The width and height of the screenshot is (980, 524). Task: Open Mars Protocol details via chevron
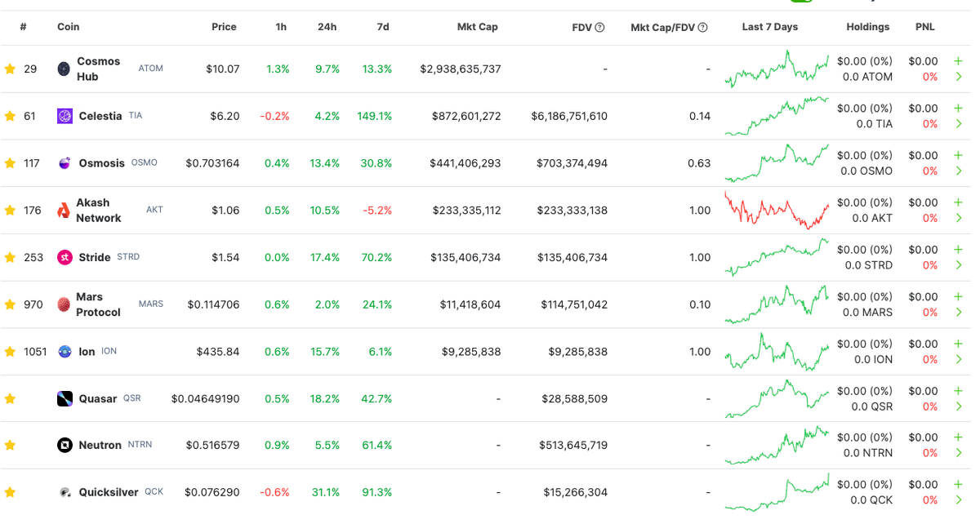(958, 313)
